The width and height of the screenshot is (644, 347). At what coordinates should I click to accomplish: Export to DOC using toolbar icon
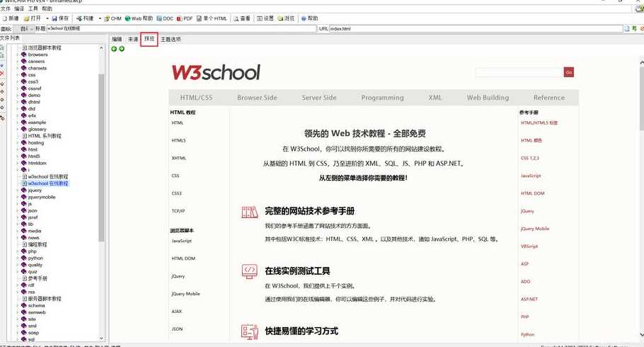point(159,18)
